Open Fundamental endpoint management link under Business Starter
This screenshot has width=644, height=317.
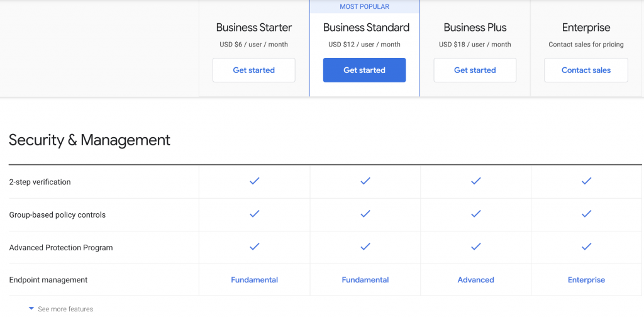254,280
